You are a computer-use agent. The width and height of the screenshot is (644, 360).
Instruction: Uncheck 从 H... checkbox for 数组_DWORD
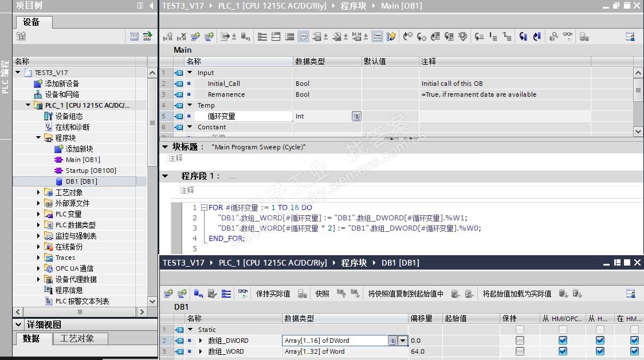pyautogui.click(x=600, y=341)
